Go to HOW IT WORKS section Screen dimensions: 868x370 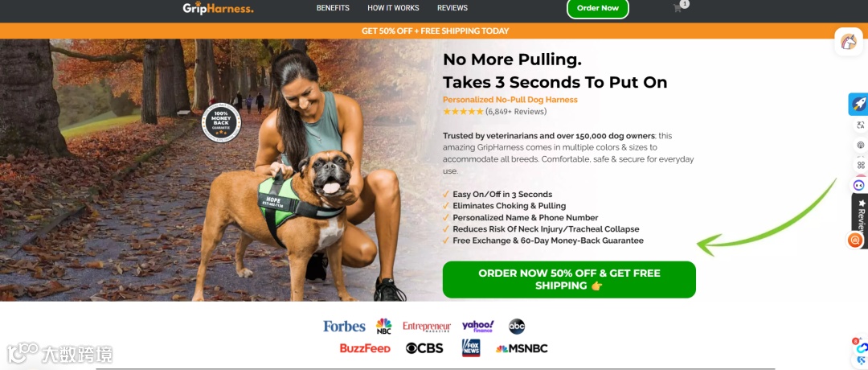coord(393,8)
